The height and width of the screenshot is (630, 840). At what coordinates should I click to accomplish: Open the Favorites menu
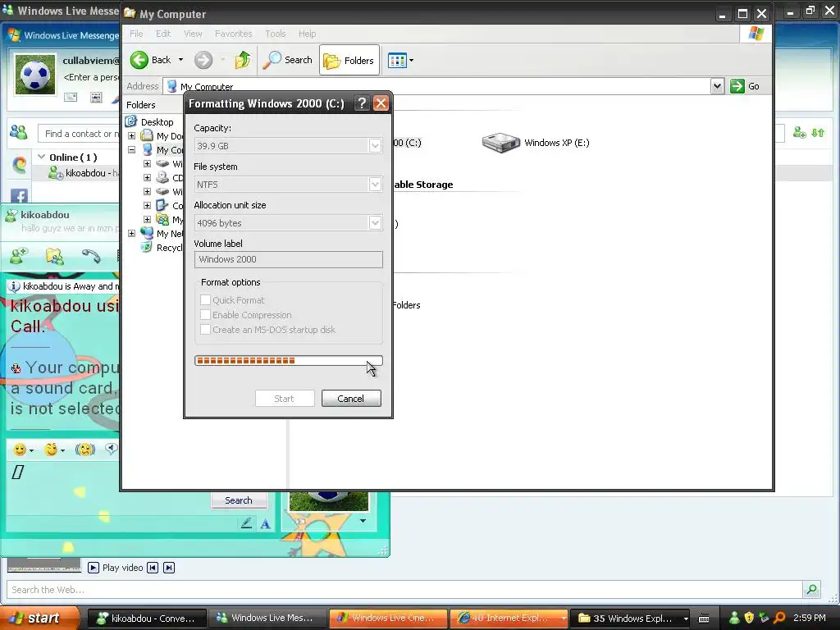pyautogui.click(x=234, y=34)
